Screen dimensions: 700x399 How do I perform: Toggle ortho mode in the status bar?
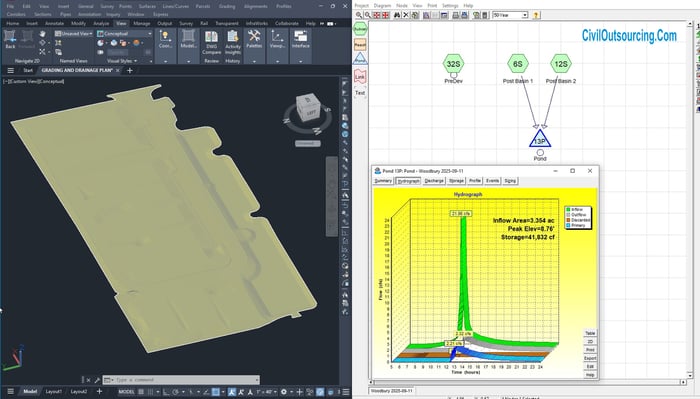166,392
